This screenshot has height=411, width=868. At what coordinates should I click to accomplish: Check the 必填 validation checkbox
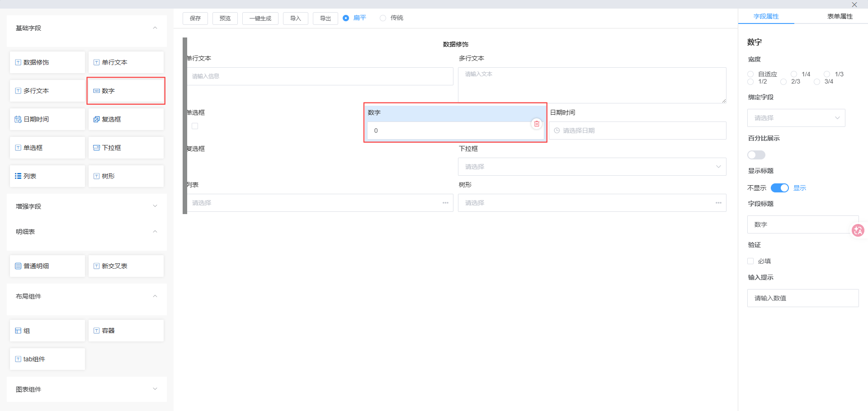click(750, 261)
